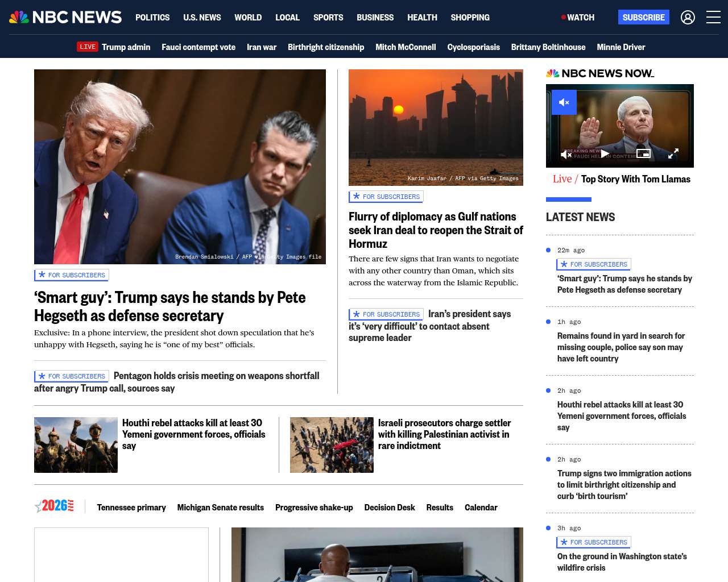Viewport: 728px width, 582px height.
Task: Select the Michigan Senate results tab
Action: (221, 508)
